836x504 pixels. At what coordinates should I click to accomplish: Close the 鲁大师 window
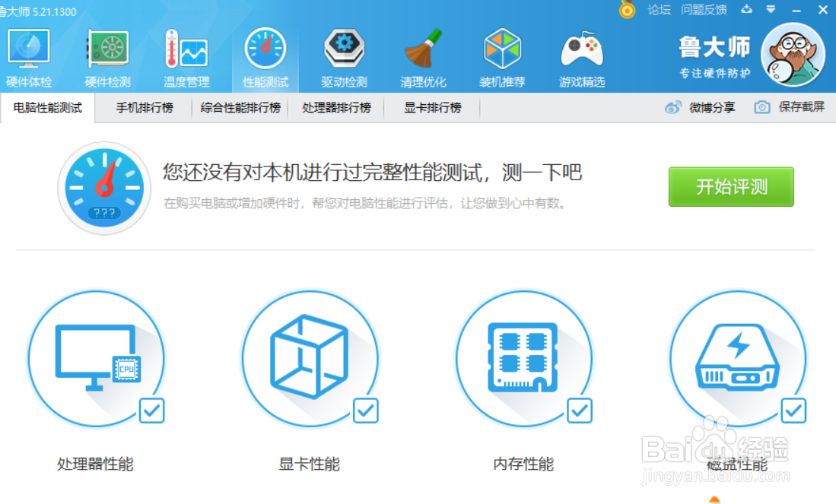click(822, 10)
